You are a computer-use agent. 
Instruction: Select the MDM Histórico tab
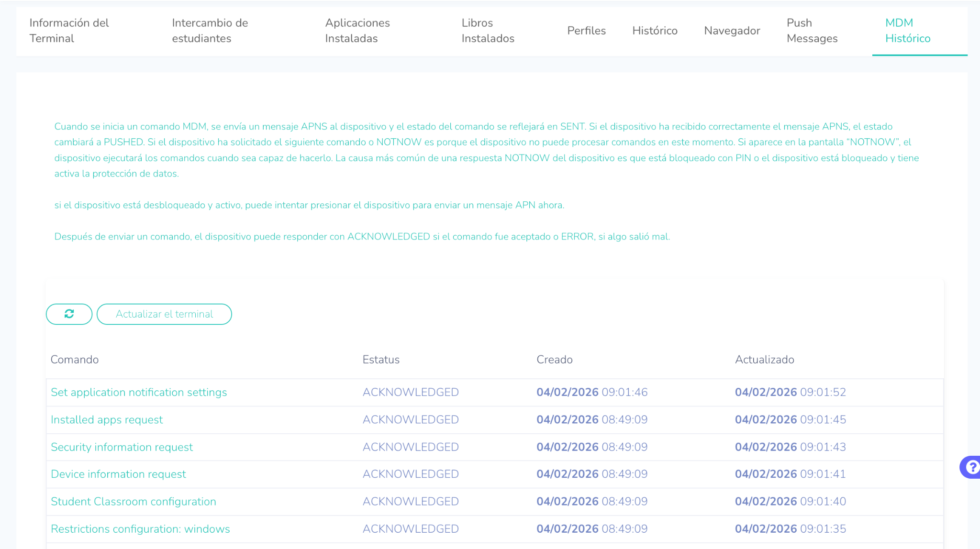(907, 31)
